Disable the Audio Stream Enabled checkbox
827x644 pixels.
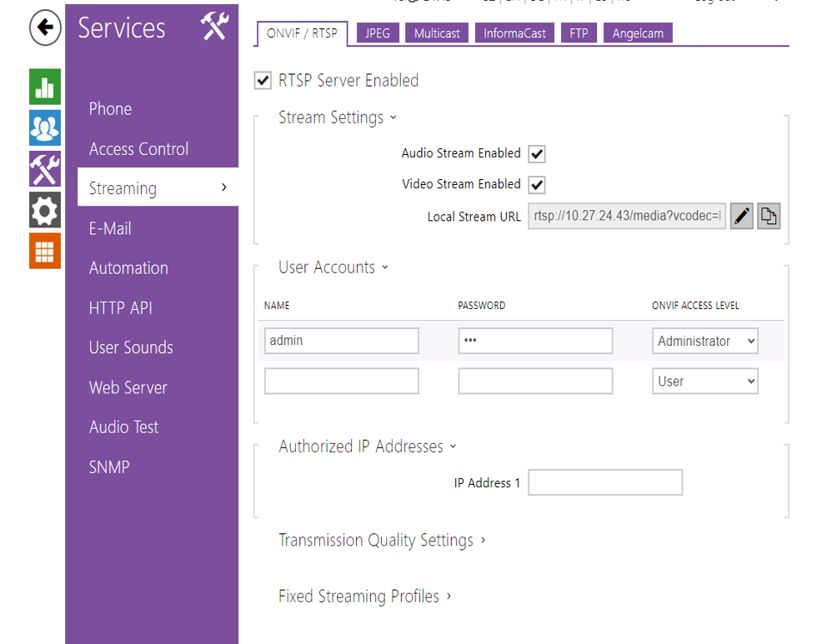pyautogui.click(x=537, y=154)
